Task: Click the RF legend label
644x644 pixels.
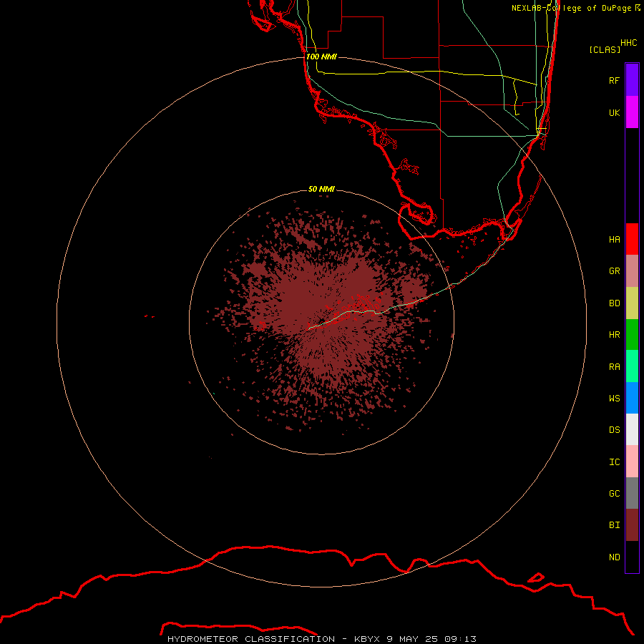Action: (x=614, y=80)
